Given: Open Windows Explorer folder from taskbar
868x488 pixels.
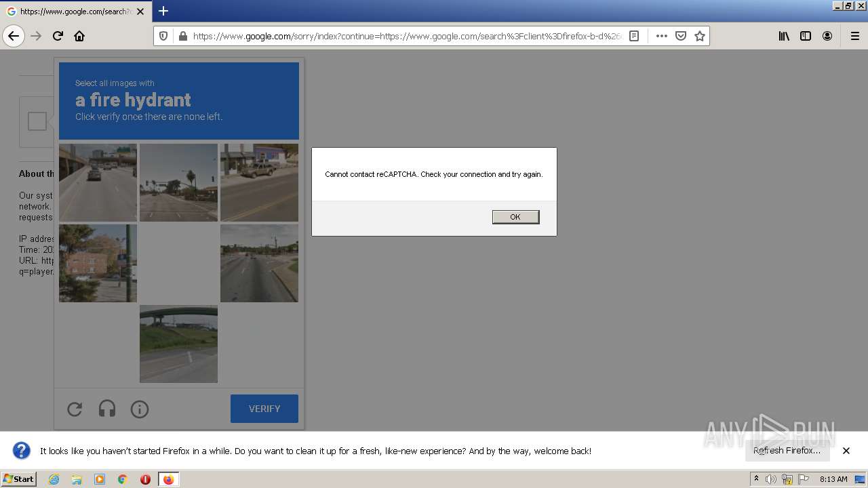Looking at the screenshot, I should pos(77,479).
